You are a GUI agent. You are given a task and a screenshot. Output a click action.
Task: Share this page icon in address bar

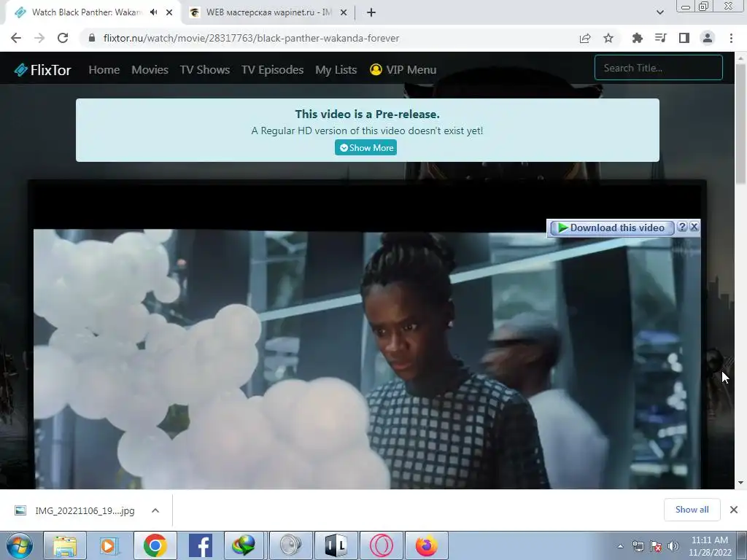point(585,38)
